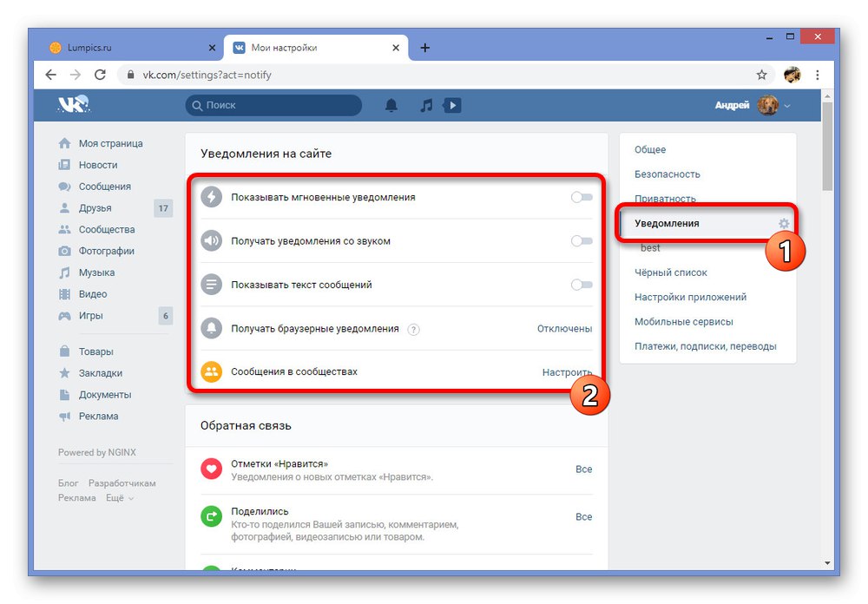868x604 pixels.
Task: Open the best sub-item under Уведомления
Action: coord(650,248)
